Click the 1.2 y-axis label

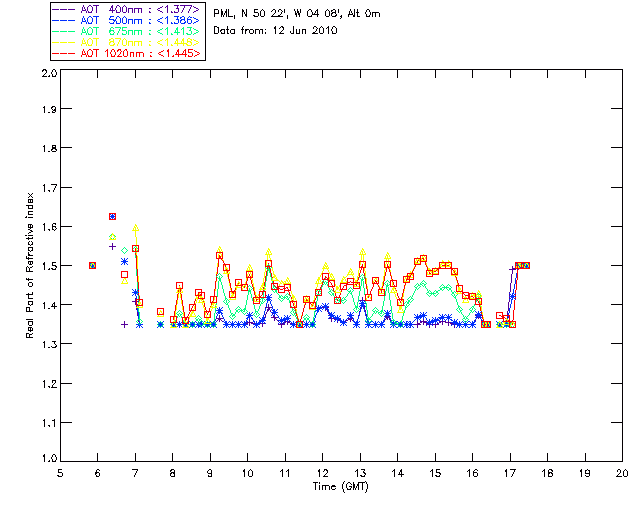coord(49,383)
